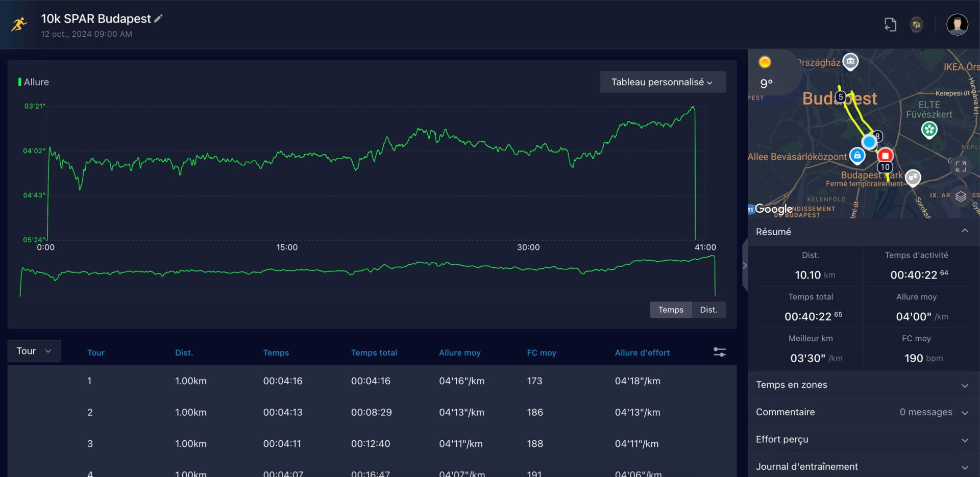
Task: Switch chart axis to Dist.
Action: coord(708,310)
